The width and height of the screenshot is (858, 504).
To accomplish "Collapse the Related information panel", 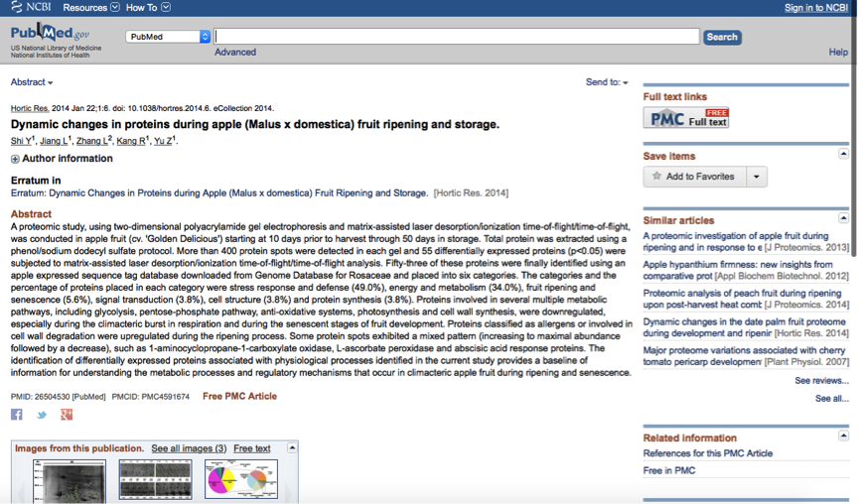I will click(843, 436).
